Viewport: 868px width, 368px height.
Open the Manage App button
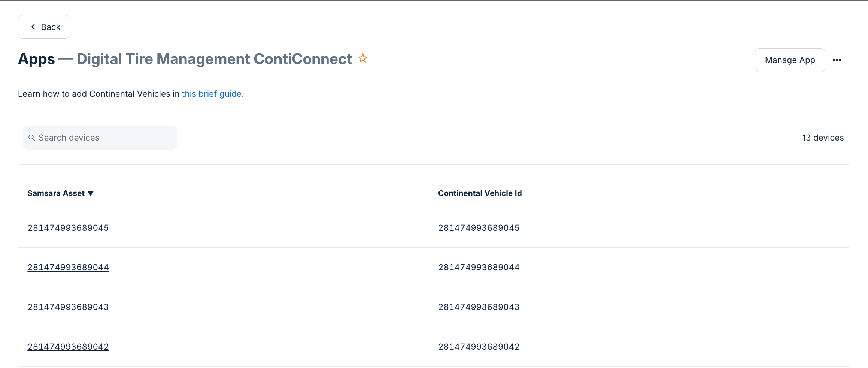[790, 60]
